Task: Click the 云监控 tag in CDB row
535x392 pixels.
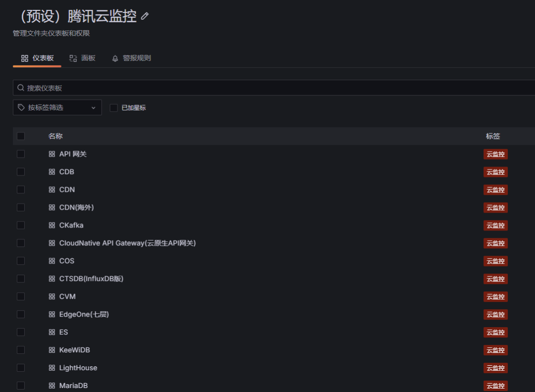Action: [495, 172]
